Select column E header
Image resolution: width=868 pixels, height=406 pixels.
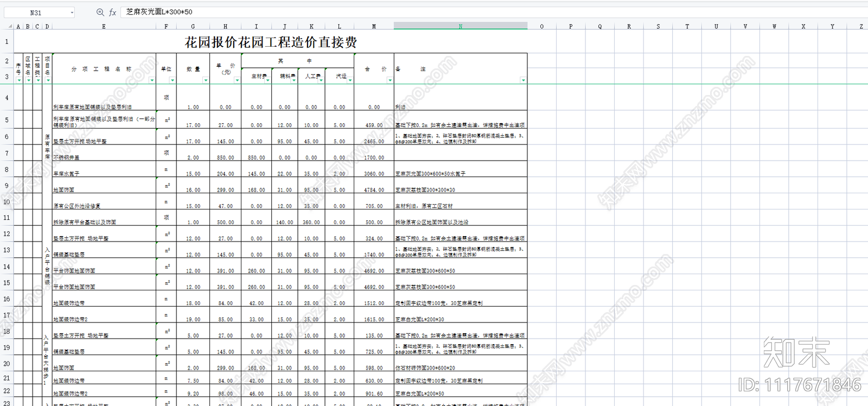pos(104,26)
